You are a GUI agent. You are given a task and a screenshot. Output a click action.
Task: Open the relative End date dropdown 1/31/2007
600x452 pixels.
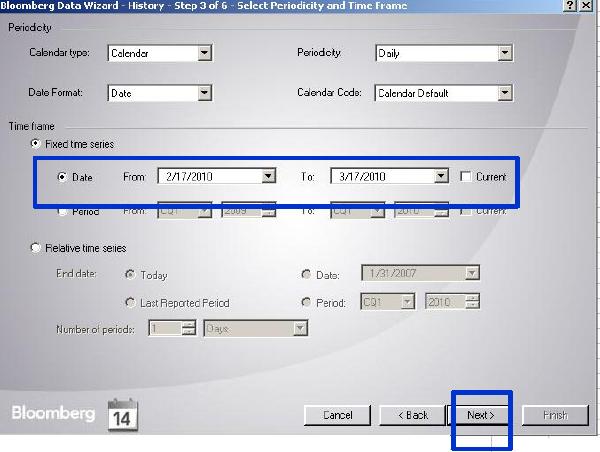pyautogui.click(x=472, y=273)
